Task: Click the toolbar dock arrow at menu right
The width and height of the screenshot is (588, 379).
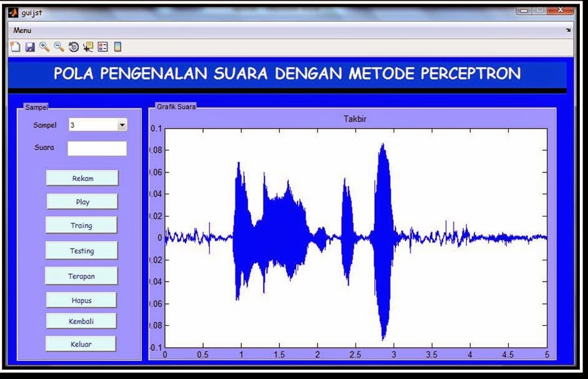Action: (x=568, y=30)
